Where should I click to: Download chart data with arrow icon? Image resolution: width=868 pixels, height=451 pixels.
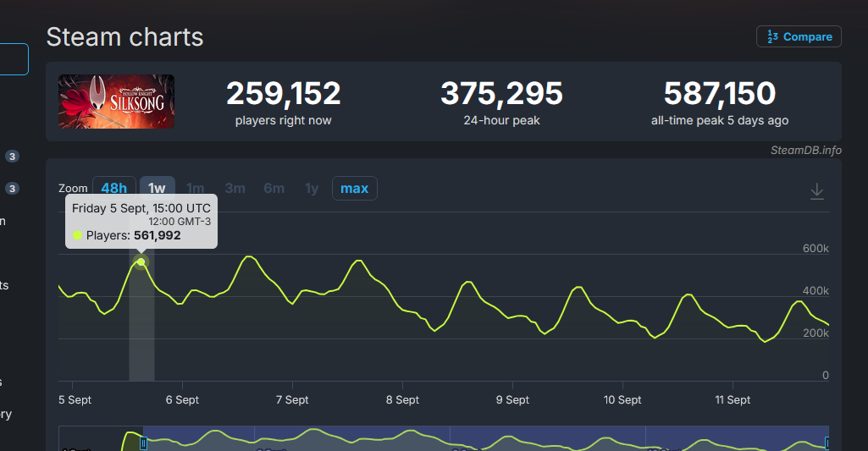[x=817, y=191]
